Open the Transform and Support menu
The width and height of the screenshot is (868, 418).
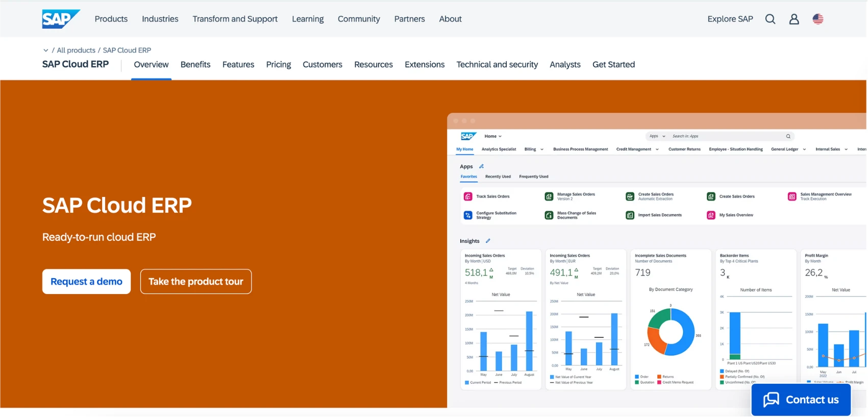tap(235, 19)
